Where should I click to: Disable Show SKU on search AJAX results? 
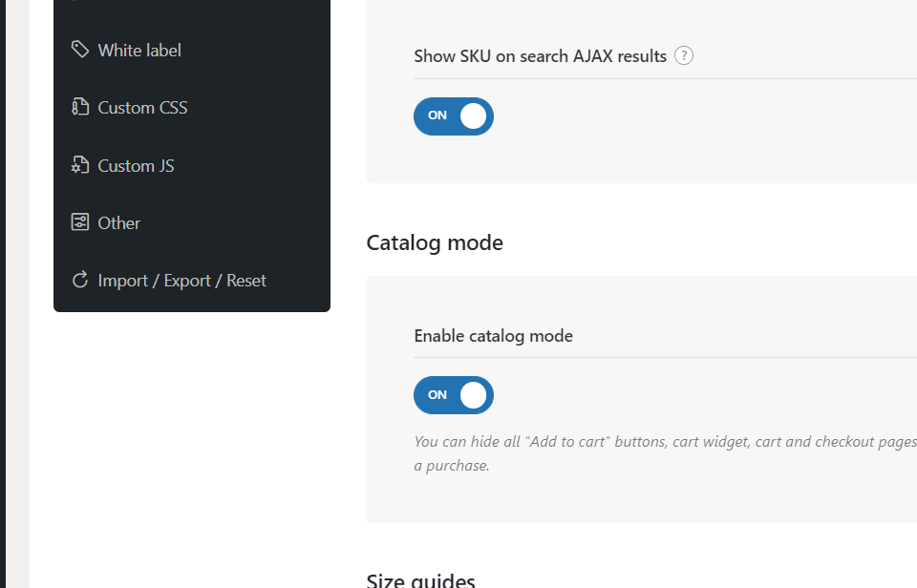tap(453, 116)
